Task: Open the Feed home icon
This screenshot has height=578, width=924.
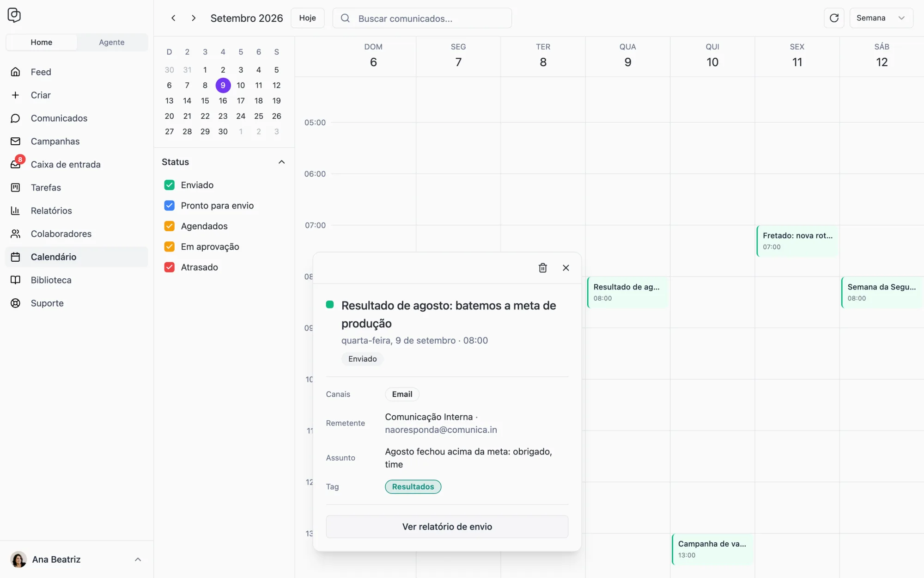Action: [x=15, y=72]
